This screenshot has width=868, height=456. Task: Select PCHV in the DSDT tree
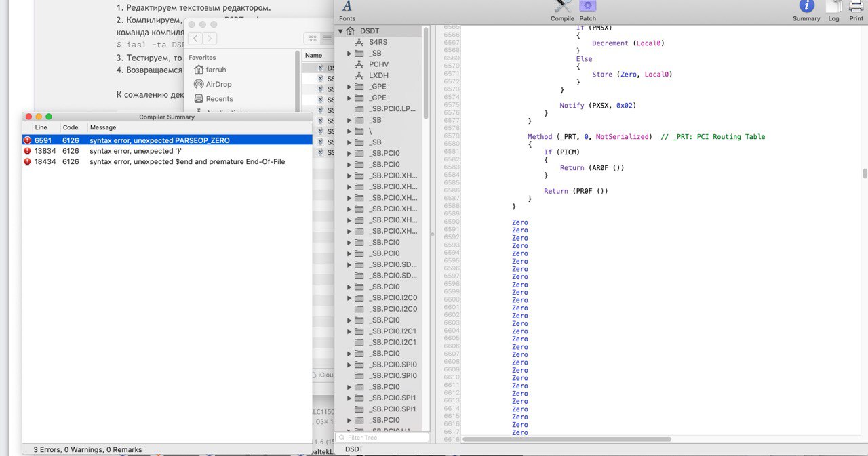[378, 64]
